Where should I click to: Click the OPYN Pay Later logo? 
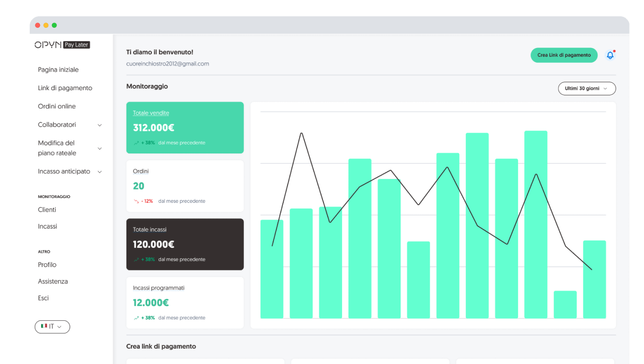point(62,45)
